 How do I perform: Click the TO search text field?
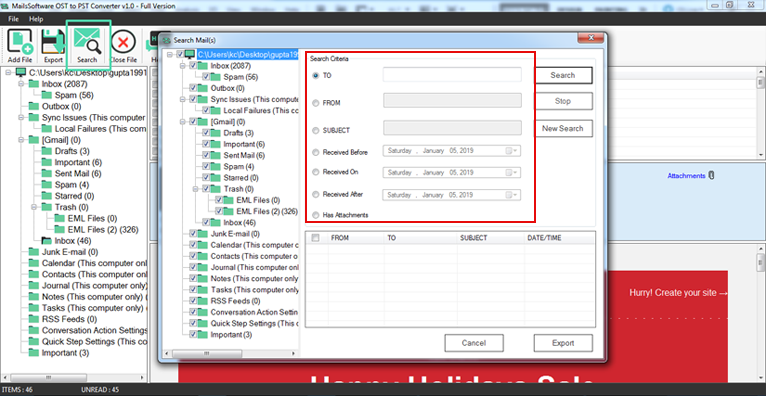tap(452, 75)
